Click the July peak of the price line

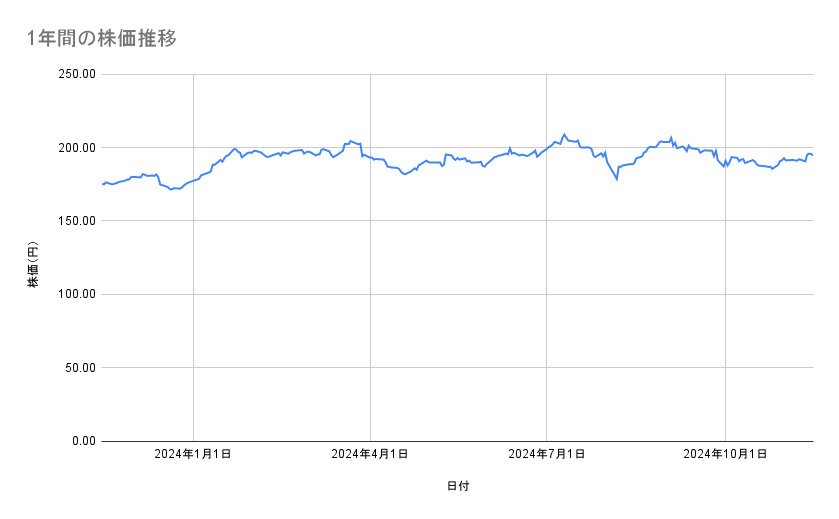[x=564, y=134]
